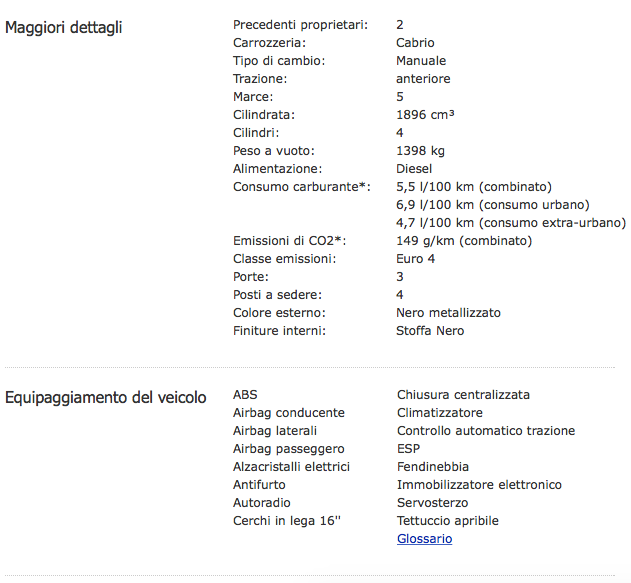Click the ABS equipment entry
This screenshot has height=583, width=631.
(x=245, y=395)
